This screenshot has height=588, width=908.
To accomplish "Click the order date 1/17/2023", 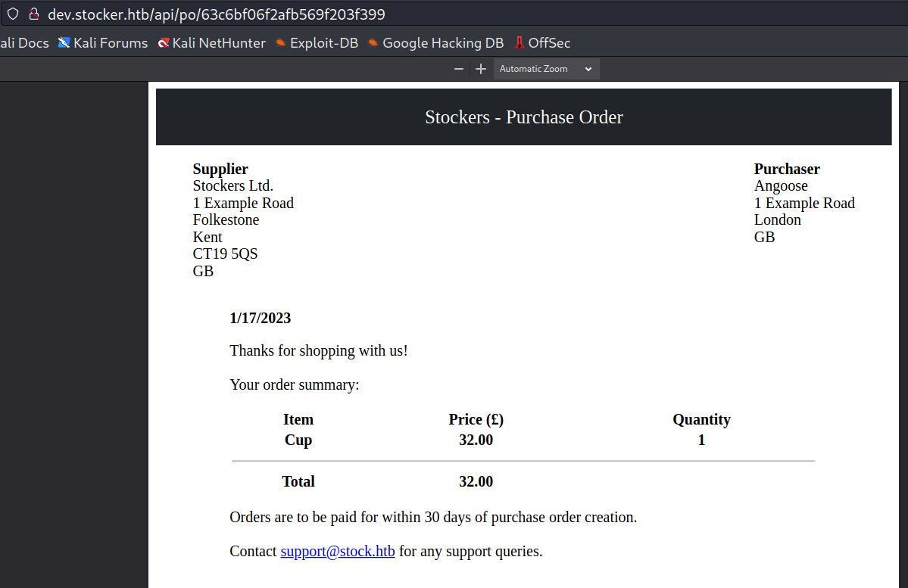I will click(261, 318).
